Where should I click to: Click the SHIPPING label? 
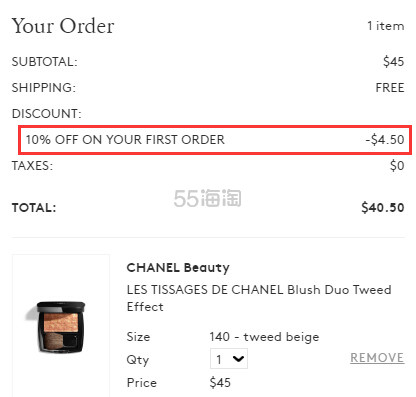click(44, 88)
